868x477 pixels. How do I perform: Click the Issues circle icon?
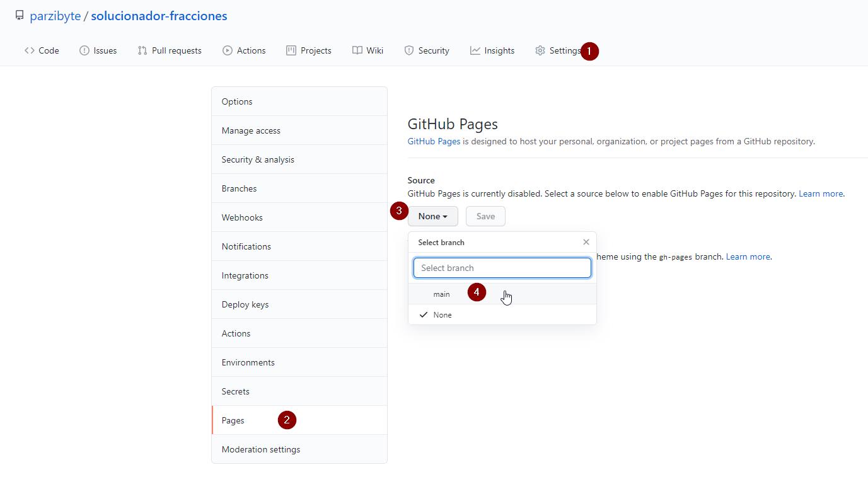coord(84,50)
